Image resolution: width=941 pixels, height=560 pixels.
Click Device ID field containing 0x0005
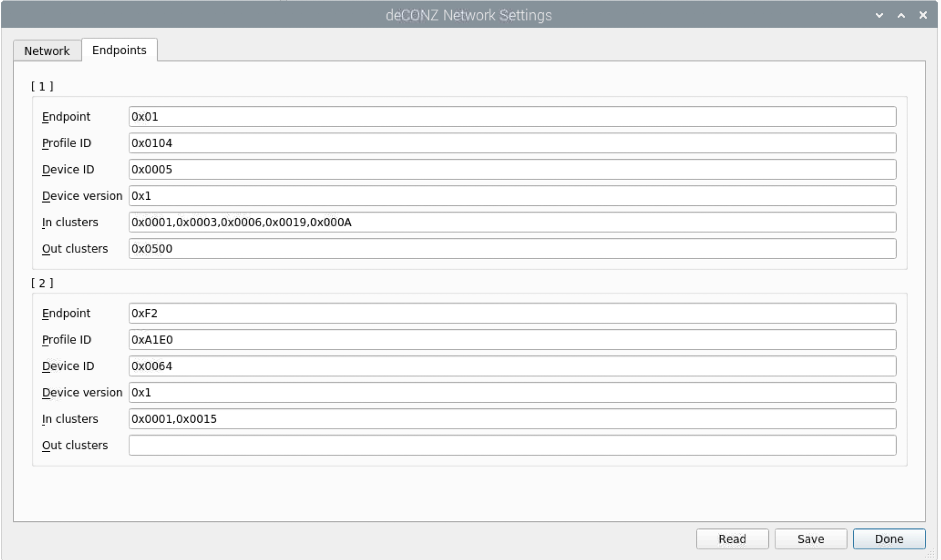click(512, 169)
